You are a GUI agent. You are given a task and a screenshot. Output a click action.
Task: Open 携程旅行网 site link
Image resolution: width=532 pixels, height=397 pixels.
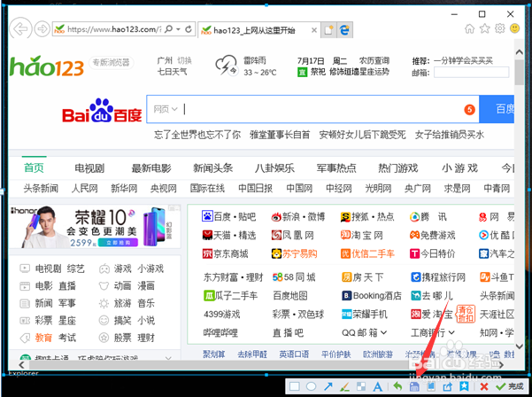click(x=438, y=277)
